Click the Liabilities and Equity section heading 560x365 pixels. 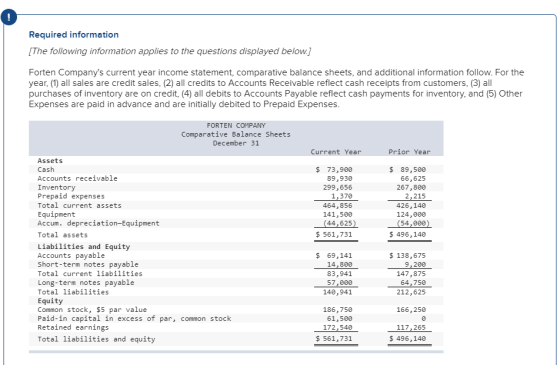[84, 247]
